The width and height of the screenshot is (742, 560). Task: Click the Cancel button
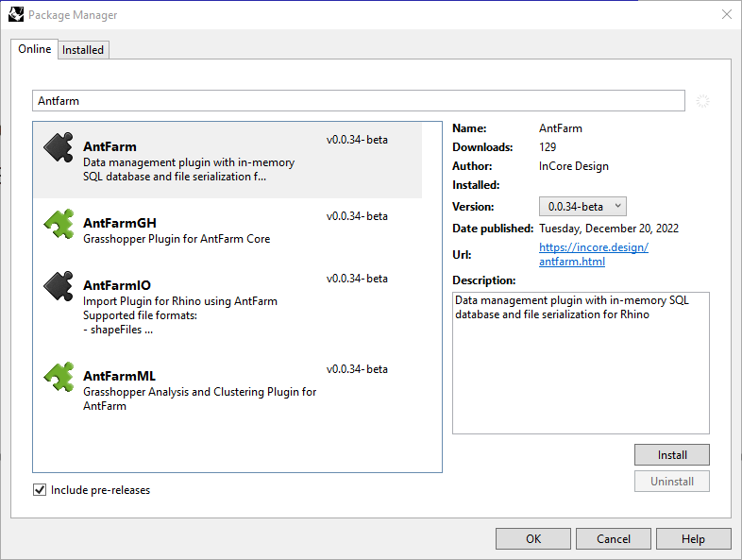tap(614, 538)
